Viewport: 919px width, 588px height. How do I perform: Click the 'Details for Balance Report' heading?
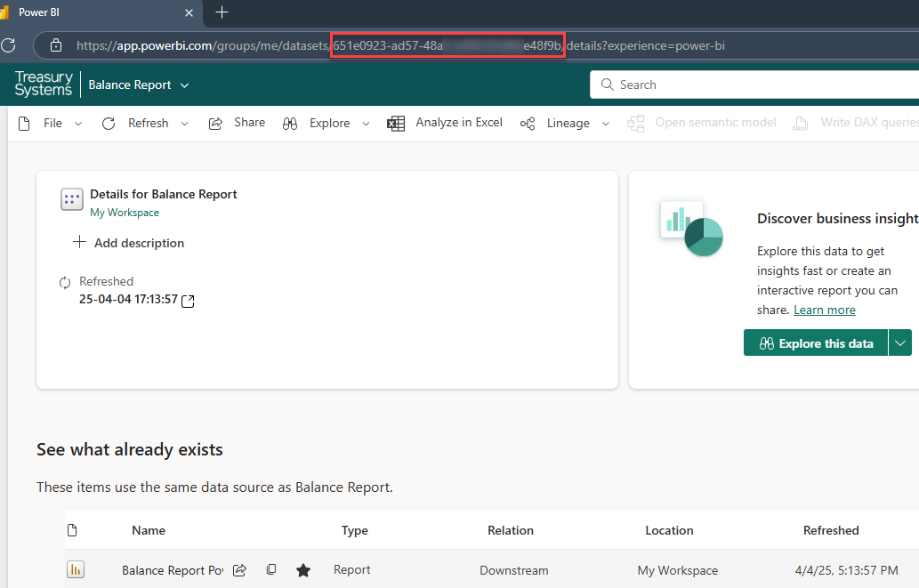[x=164, y=194]
